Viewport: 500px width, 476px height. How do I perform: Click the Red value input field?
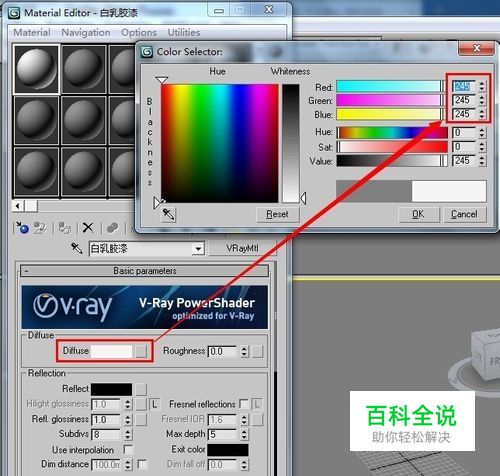pos(464,86)
